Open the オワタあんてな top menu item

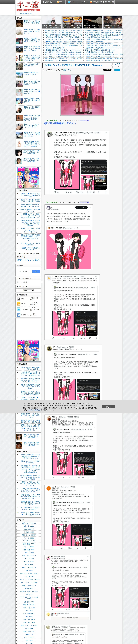[109, 2]
